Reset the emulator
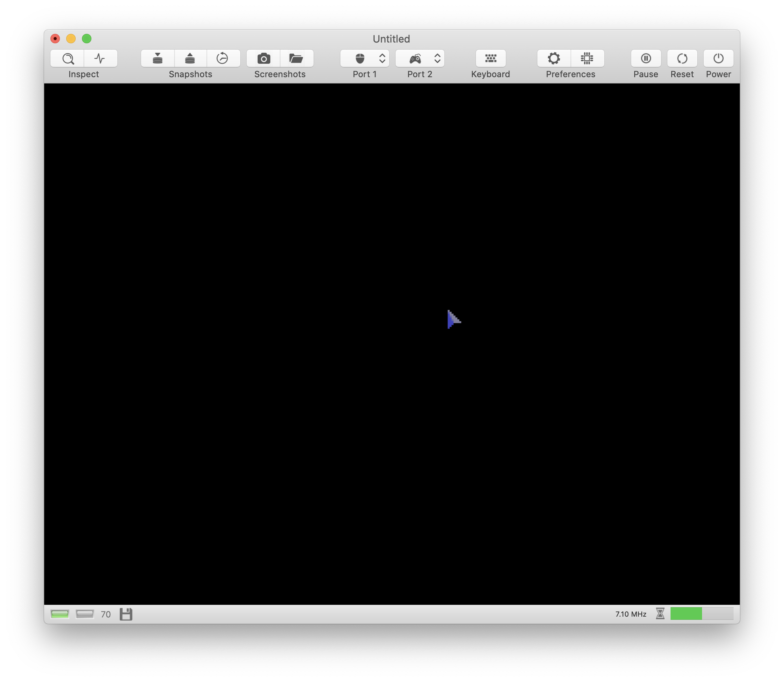The height and width of the screenshot is (682, 784). (682, 59)
